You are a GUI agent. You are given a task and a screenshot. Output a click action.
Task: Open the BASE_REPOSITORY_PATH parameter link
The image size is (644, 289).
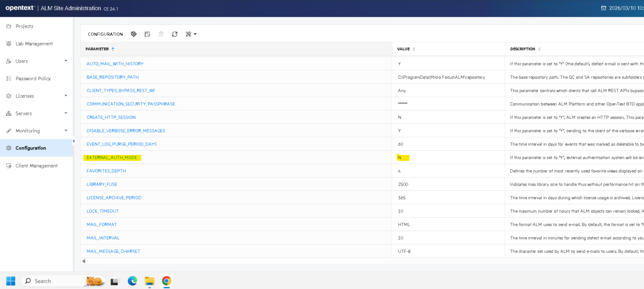tap(113, 77)
